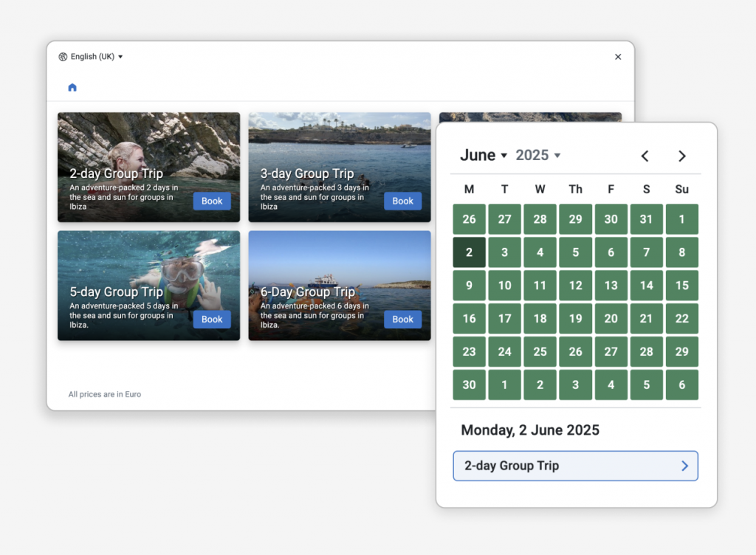Pick June 30 in the calendar
This screenshot has width=756, height=555.
[469, 385]
